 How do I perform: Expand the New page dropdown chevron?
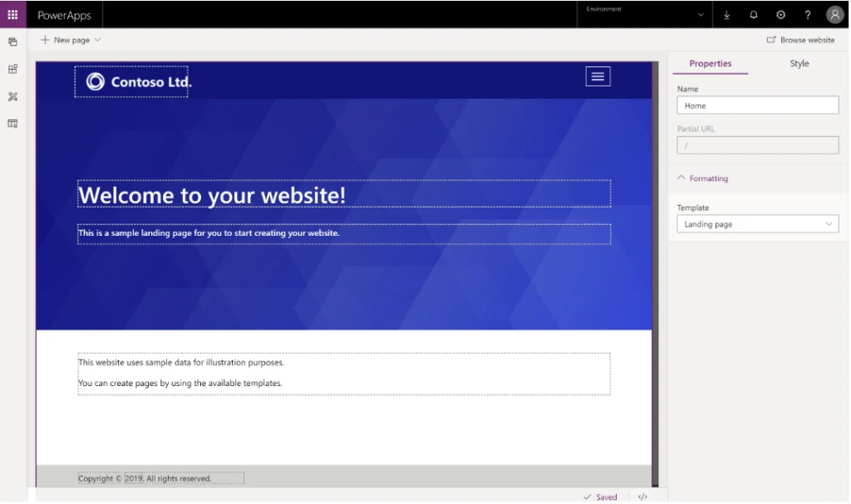96,39
